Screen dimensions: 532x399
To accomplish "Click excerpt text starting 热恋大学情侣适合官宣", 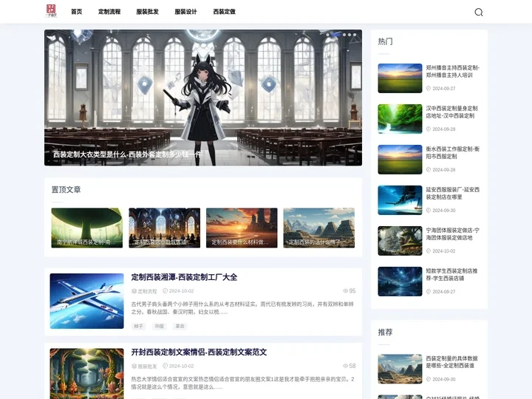I will tap(242, 383).
